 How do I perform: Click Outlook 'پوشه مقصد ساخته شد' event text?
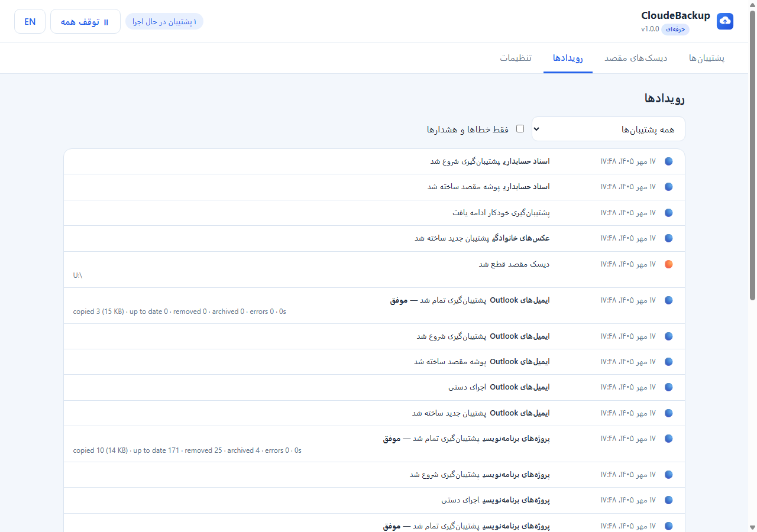click(482, 362)
